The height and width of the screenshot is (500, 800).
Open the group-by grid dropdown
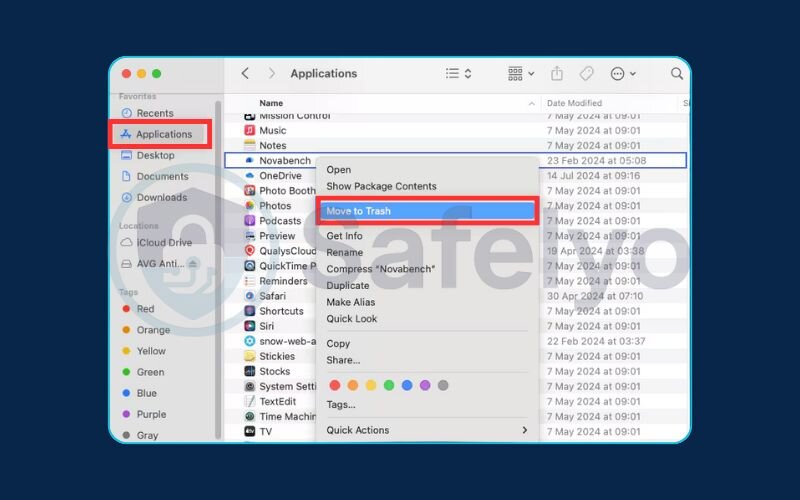pos(521,73)
